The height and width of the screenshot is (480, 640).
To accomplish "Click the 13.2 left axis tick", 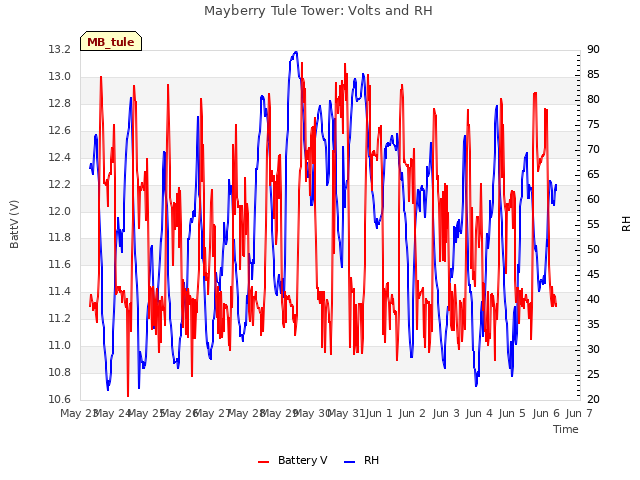I will coord(60,50).
